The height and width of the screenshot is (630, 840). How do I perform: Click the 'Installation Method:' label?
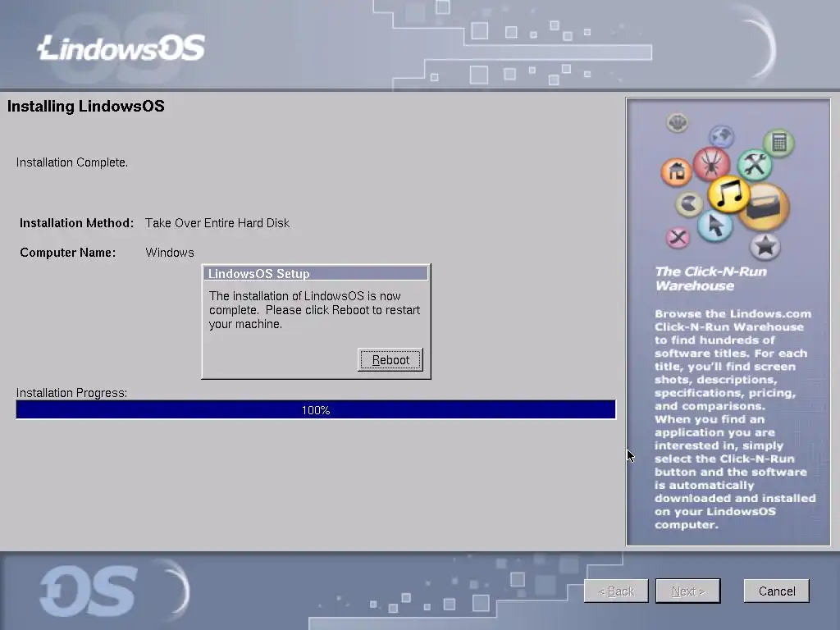pos(76,223)
